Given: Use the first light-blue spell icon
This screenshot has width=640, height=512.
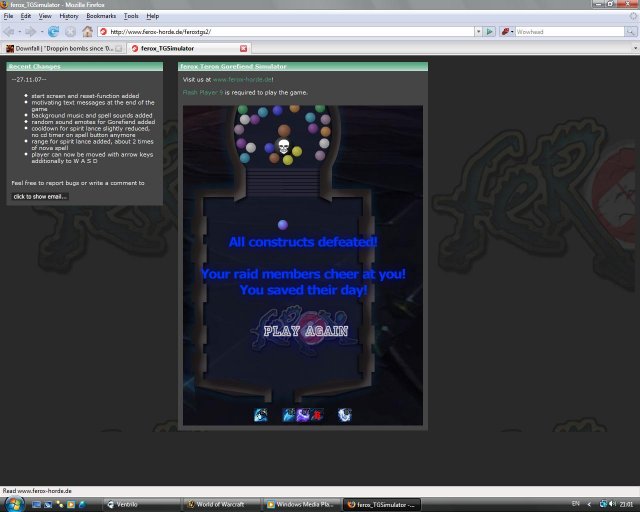Looking at the screenshot, I should click(x=260, y=415).
